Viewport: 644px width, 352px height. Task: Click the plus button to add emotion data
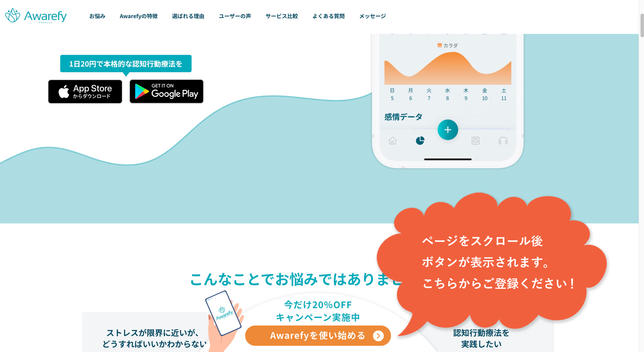448,130
